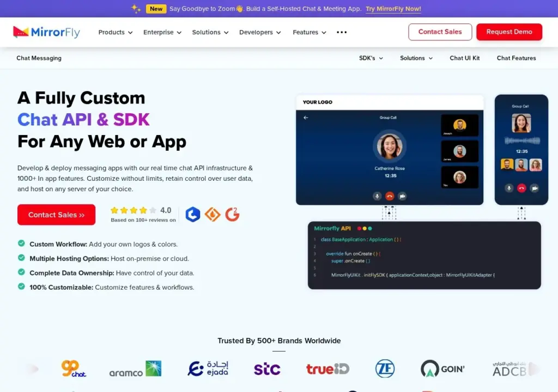Click the sparkle icon in top banner
558x392 pixels.
[136, 9]
